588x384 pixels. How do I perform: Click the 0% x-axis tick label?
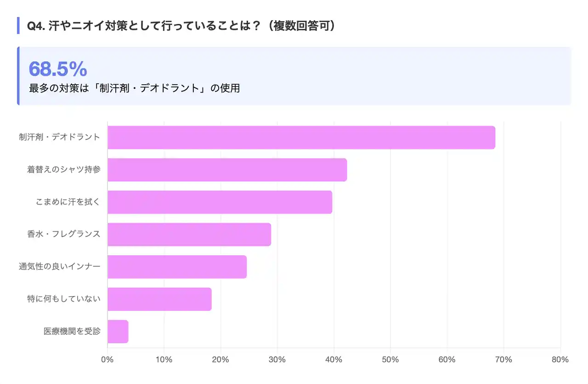click(x=107, y=360)
